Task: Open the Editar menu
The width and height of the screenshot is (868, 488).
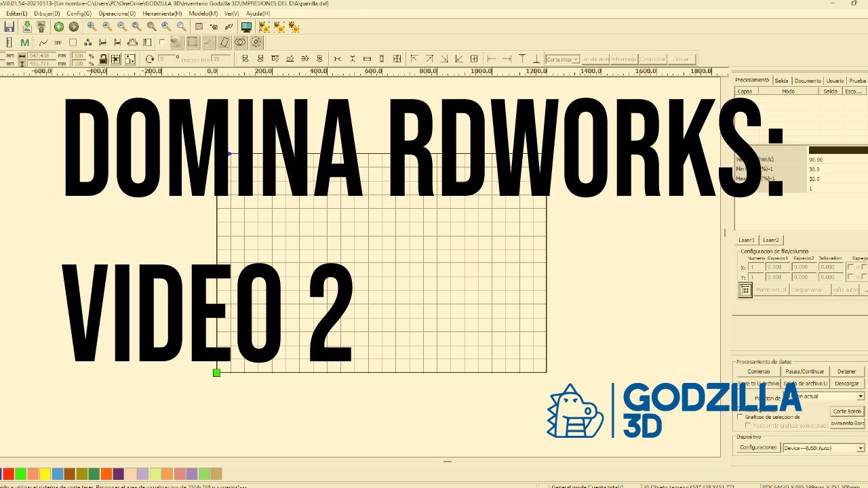Action: point(17,14)
